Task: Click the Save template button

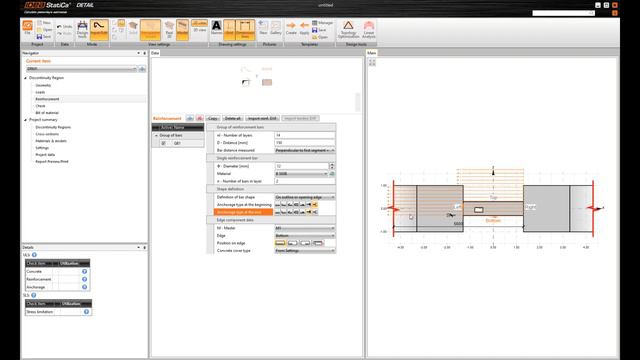Action: [320, 30]
